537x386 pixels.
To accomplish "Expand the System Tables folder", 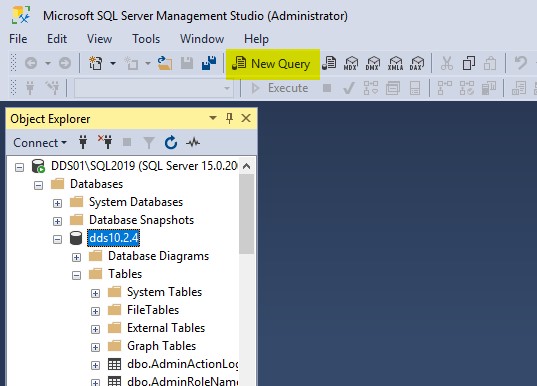I will click(x=96, y=293).
